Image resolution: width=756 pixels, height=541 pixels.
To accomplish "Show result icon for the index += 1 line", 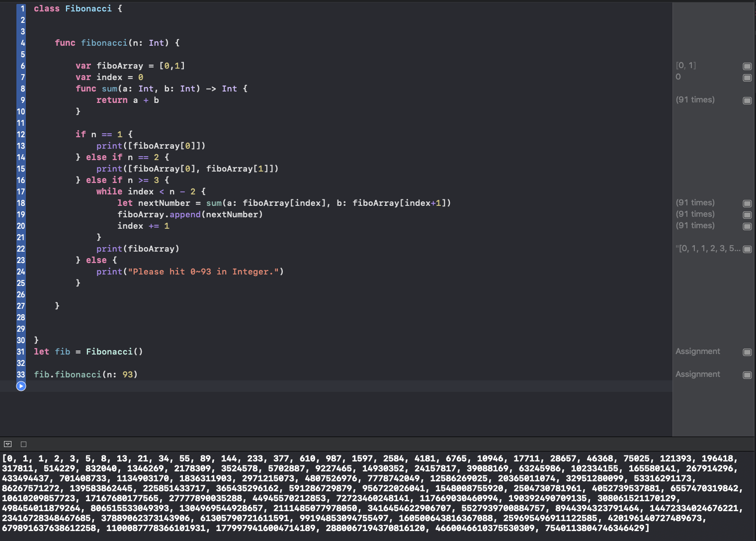I will [747, 226].
